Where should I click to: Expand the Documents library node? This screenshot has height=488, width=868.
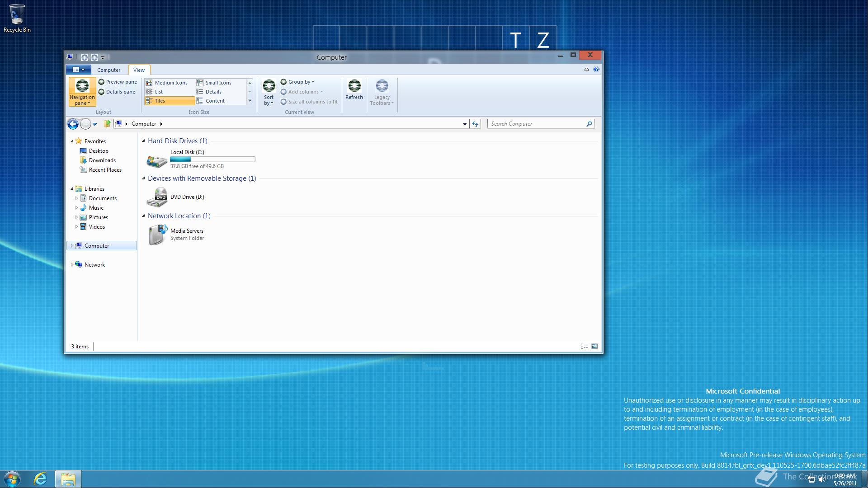point(76,198)
